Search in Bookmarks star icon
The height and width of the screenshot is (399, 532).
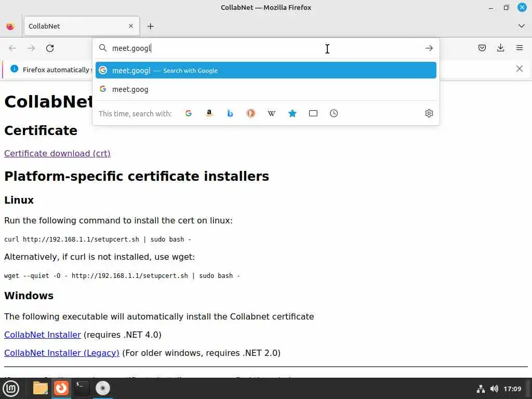coord(292,113)
